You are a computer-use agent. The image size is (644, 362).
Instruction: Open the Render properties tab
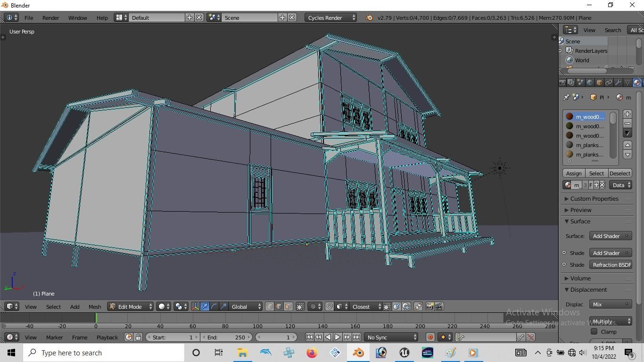point(562,82)
